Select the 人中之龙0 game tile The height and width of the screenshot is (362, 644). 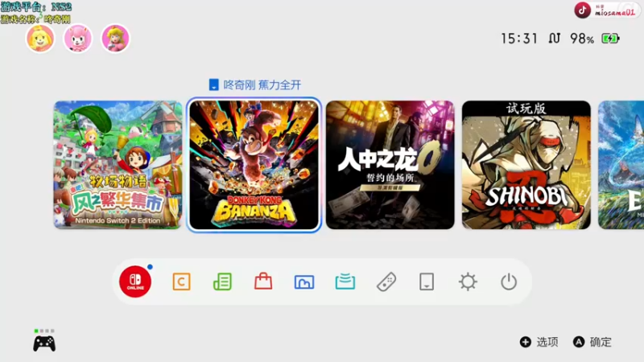pos(390,165)
